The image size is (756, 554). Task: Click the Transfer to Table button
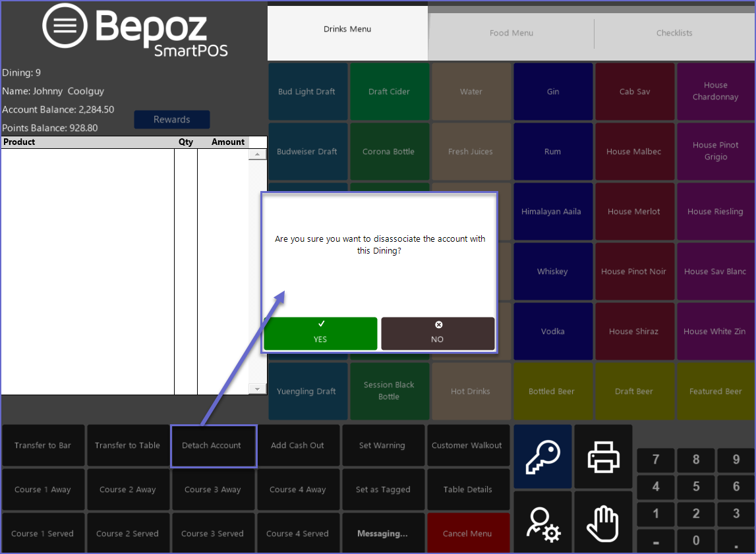click(x=127, y=445)
